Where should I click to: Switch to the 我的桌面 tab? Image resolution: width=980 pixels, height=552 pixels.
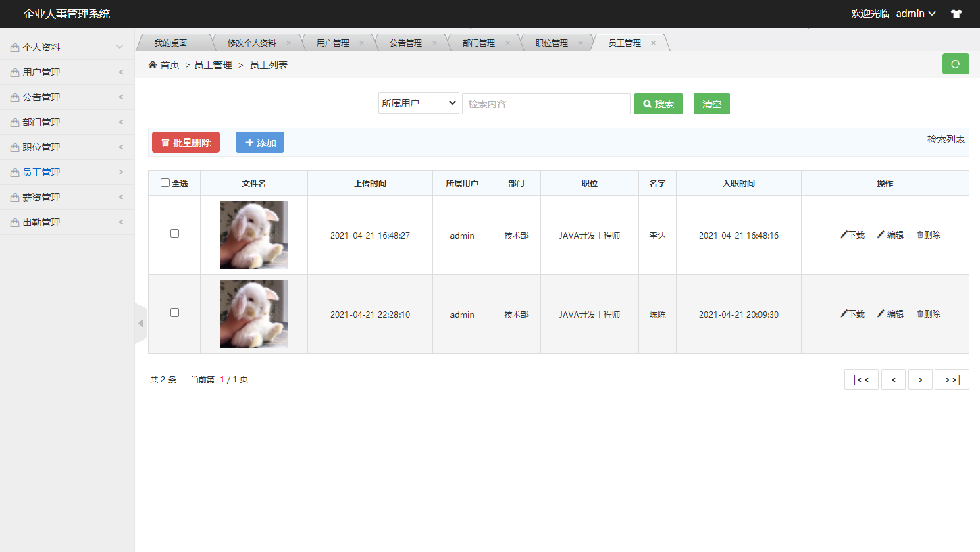170,43
